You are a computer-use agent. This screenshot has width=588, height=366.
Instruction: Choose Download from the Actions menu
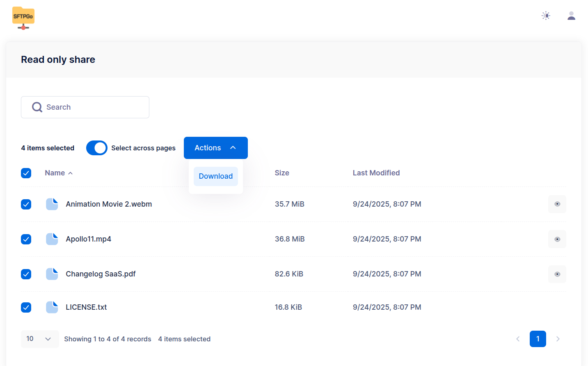point(215,176)
